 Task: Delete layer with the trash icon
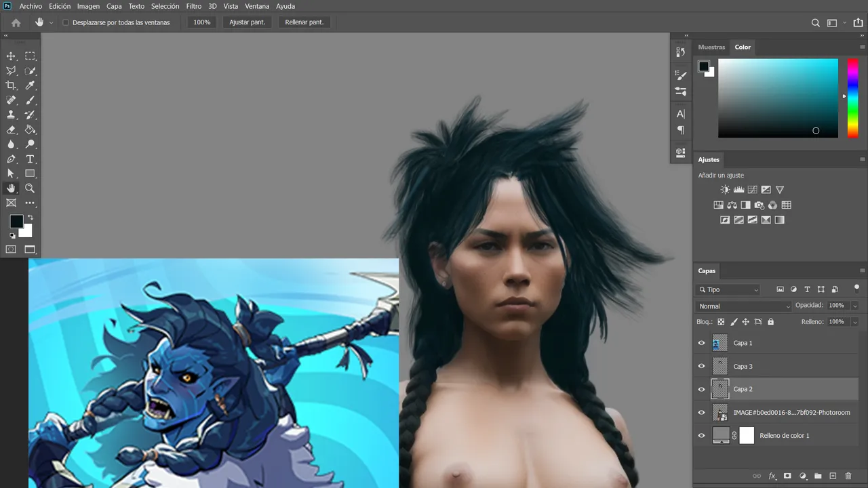point(848,476)
